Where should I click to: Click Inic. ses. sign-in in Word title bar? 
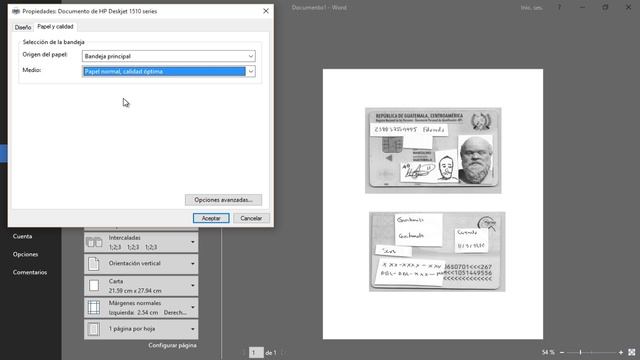[x=531, y=7]
